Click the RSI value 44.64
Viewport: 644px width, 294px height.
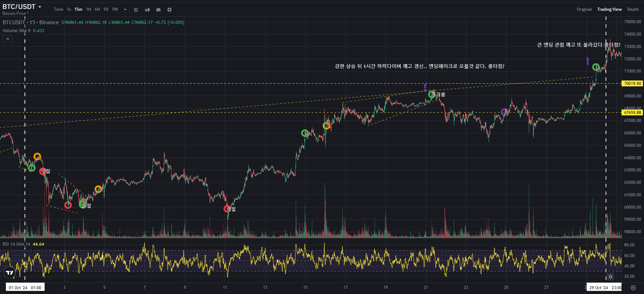pos(38,244)
